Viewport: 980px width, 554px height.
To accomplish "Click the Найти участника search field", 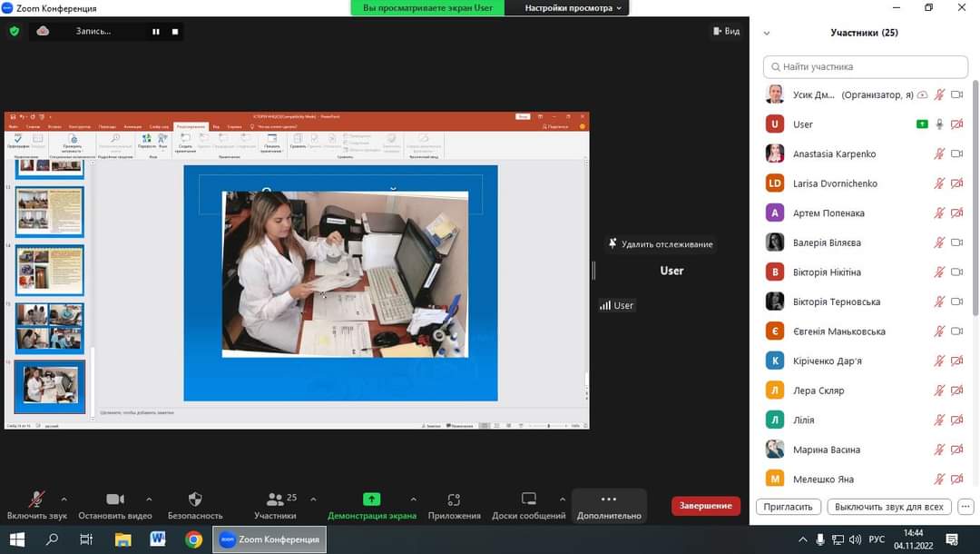I will (865, 67).
